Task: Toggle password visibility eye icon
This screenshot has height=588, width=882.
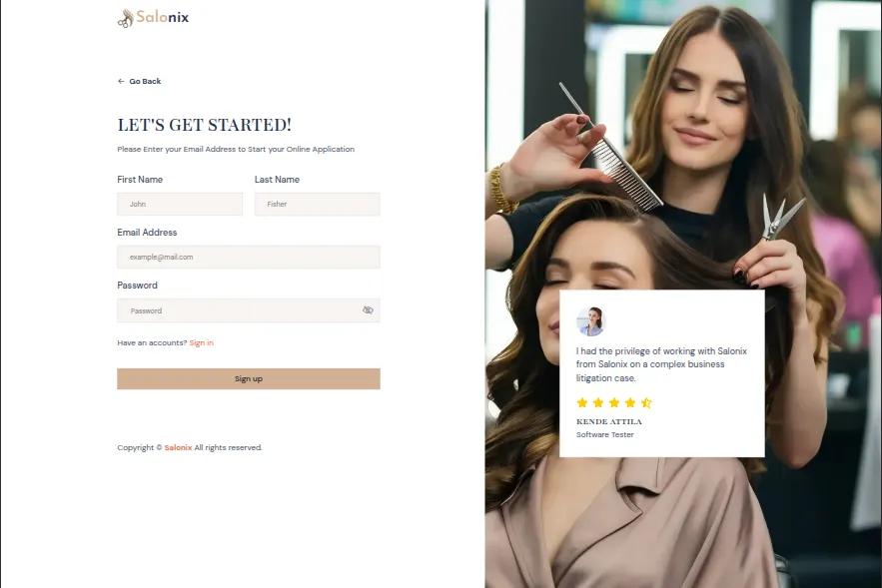Action: [368, 310]
